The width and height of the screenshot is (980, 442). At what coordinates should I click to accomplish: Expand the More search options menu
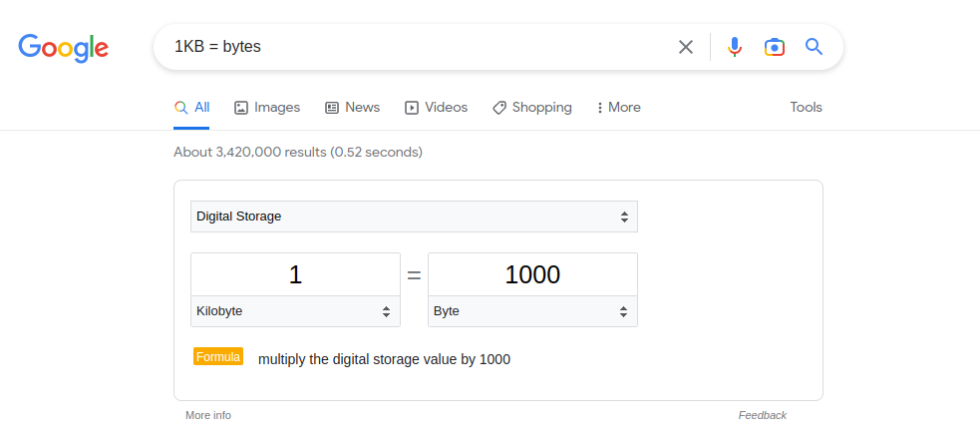618,108
